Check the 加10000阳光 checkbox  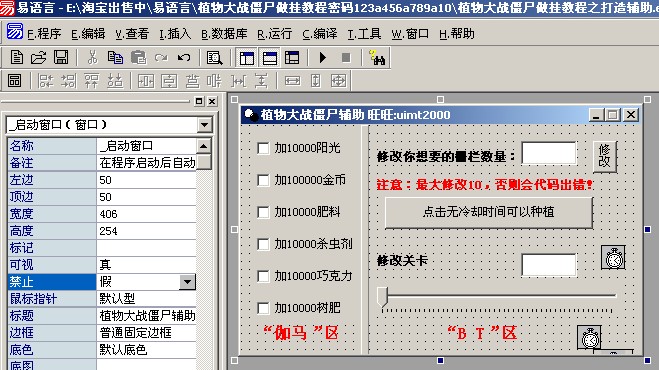click(263, 148)
